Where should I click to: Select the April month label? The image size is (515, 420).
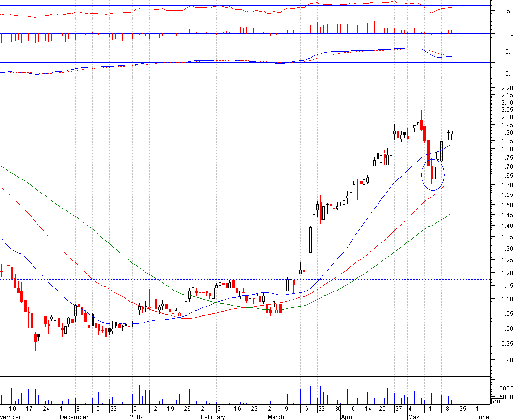[x=347, y=417]
